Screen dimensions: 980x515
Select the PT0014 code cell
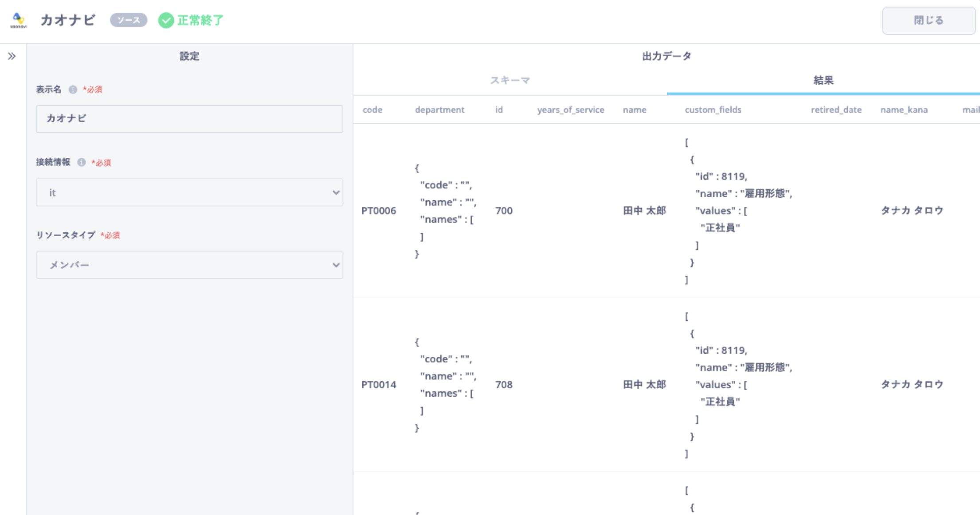pos(378,384)
